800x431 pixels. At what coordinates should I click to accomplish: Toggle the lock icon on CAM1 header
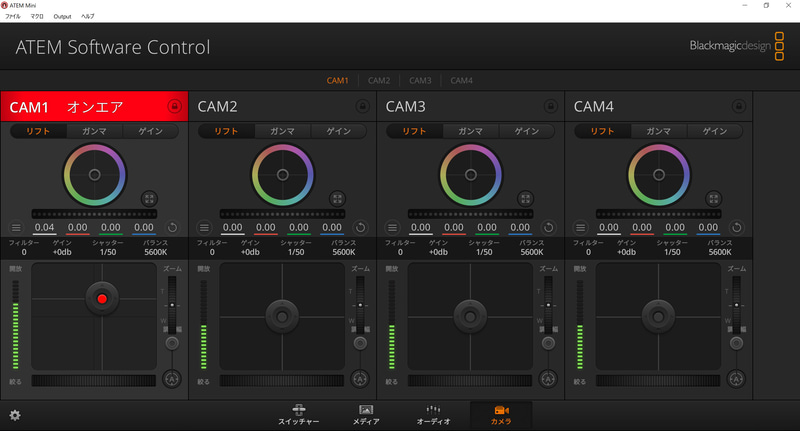click(174, 107)
